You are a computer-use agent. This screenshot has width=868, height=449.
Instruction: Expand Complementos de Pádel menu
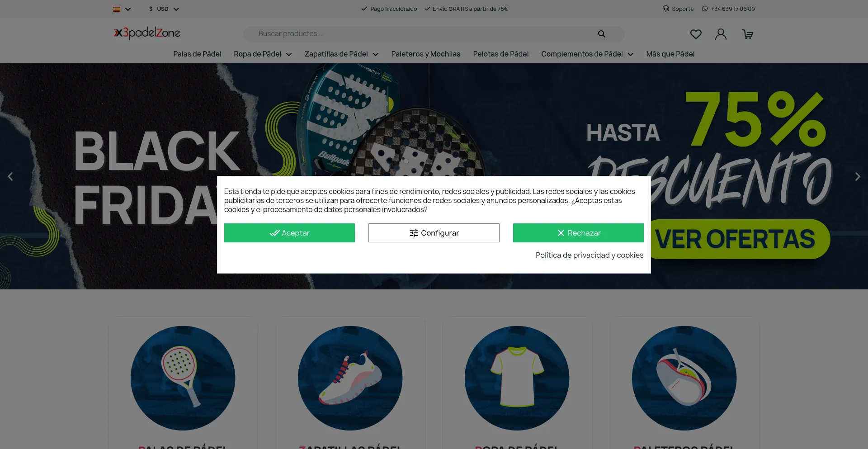click(x=587, y=54)
